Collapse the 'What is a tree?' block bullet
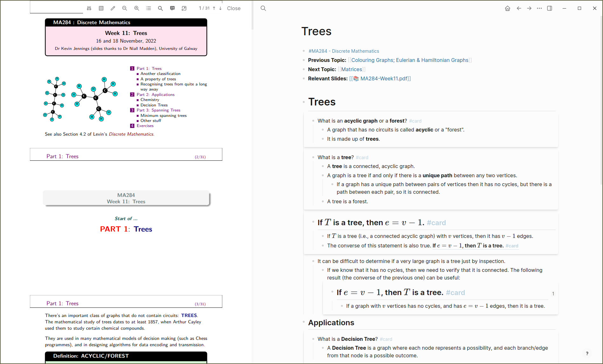Image resolution: width=603 pixels, height=364 pixels. coord(313,157)
